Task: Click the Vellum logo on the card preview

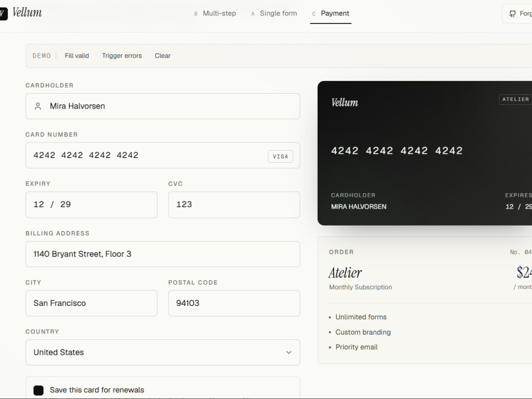Action: tap(344, 103)
